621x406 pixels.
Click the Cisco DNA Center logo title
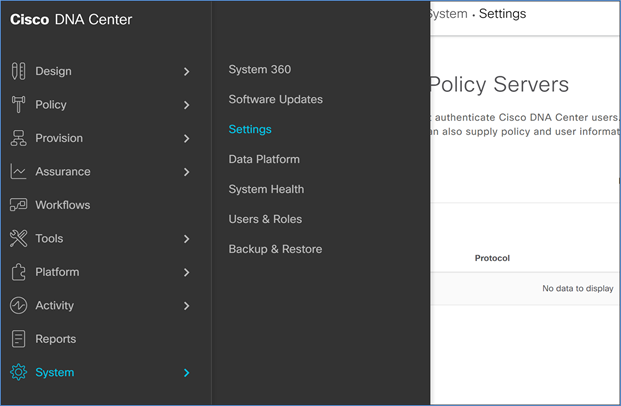(x=71, y=19)
